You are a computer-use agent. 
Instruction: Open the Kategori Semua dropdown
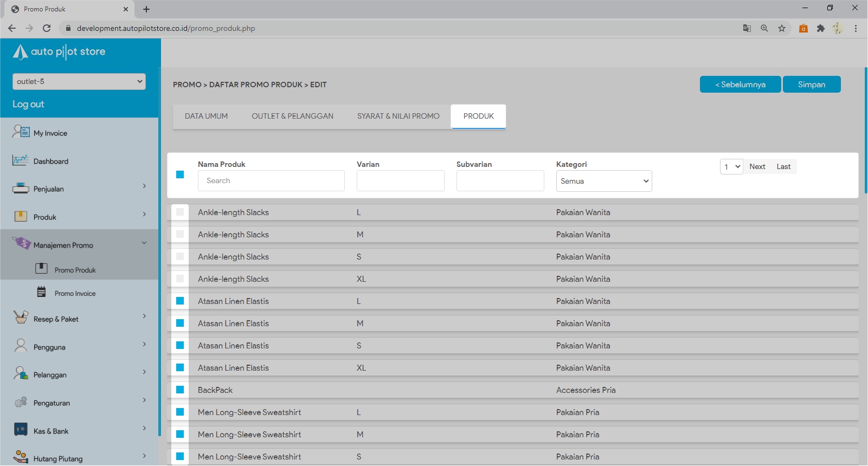(603, 181)
